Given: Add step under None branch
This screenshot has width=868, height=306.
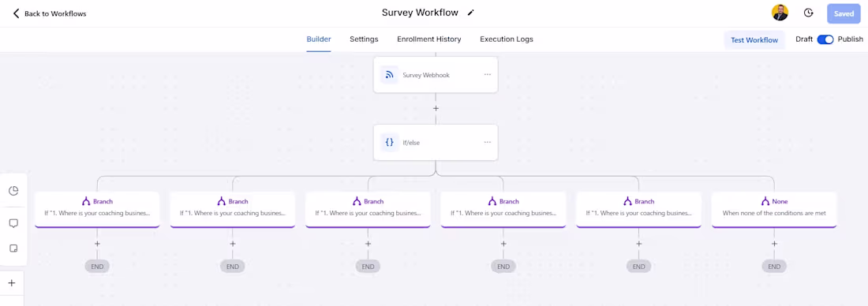Looking at the screenshot, I should [774, 244].
